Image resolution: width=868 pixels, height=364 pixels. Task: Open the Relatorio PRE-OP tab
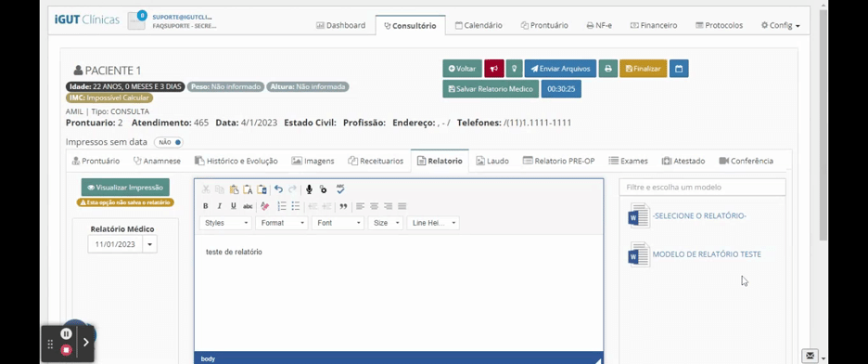558,162
